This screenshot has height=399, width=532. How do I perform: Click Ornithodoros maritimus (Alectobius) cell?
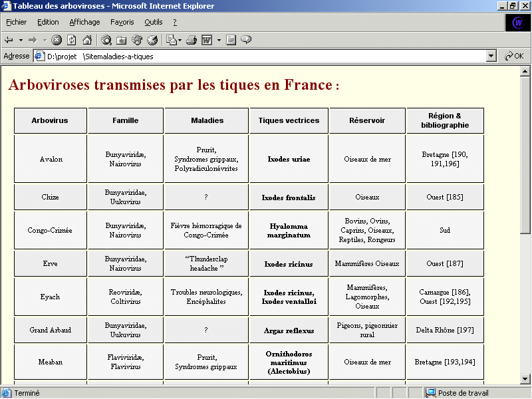pyautogui.click(x=289, y=362)
